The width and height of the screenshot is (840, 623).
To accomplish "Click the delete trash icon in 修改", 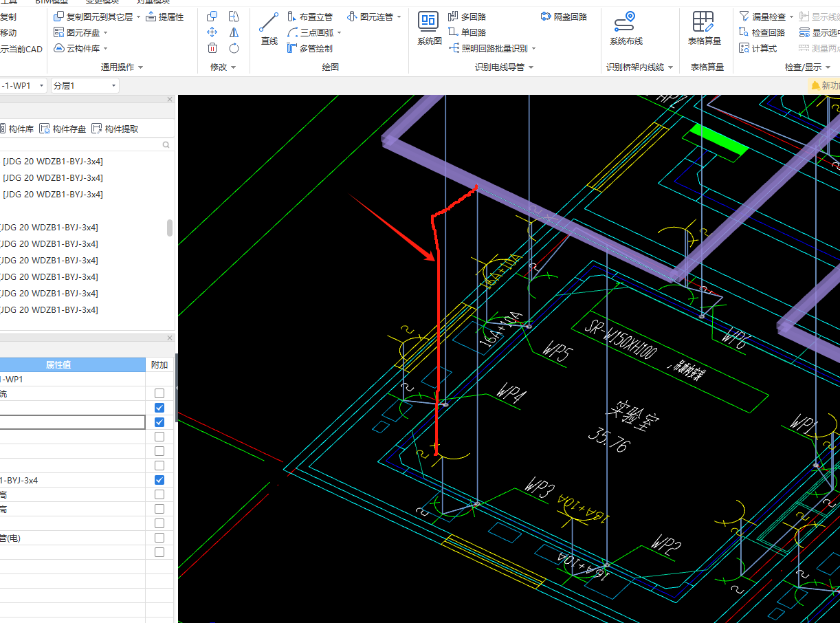I will (212, 48).
